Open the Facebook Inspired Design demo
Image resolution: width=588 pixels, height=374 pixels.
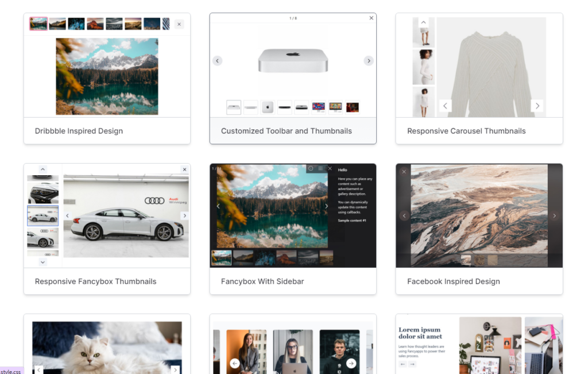click(x=453, y=282)
